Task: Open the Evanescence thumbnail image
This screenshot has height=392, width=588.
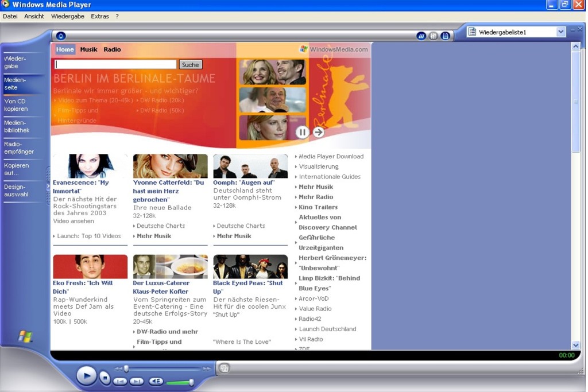Action: 90,166
